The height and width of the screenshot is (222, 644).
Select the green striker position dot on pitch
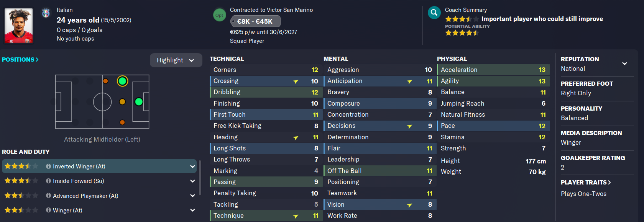139,102
